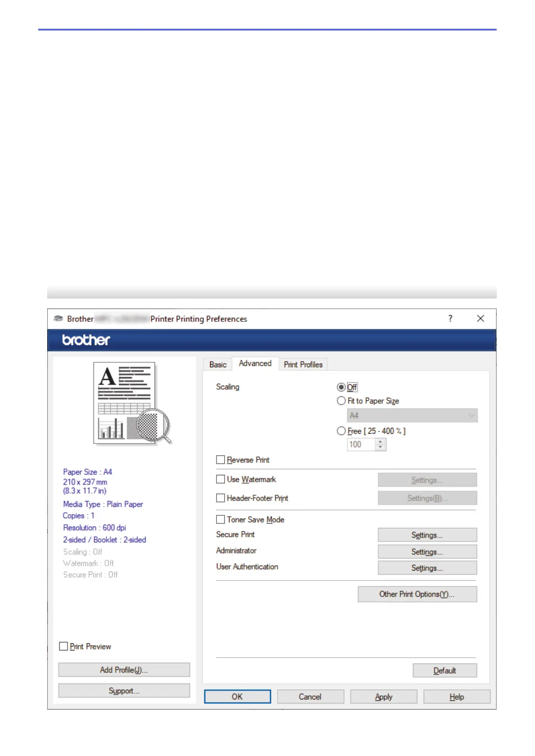The width and height of the screenshot is (535, 756).
Task: Open Administrator Settings
Action: coord(427,552)
